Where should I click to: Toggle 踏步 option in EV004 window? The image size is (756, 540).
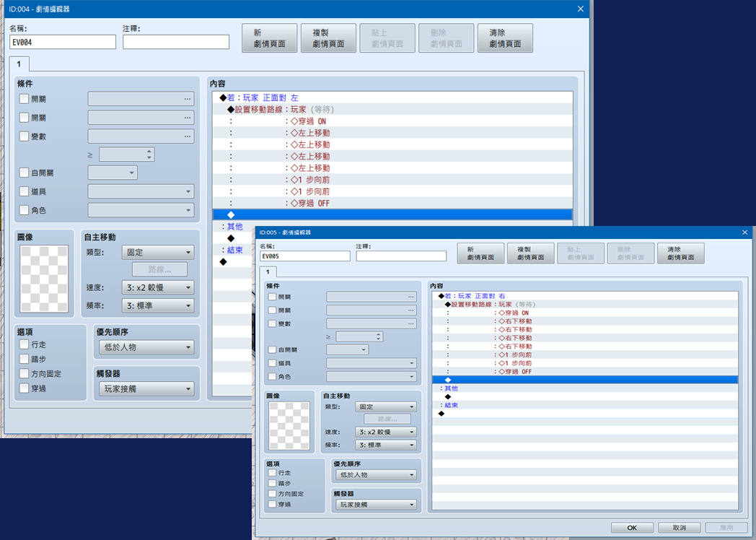[x=24, y=359]
